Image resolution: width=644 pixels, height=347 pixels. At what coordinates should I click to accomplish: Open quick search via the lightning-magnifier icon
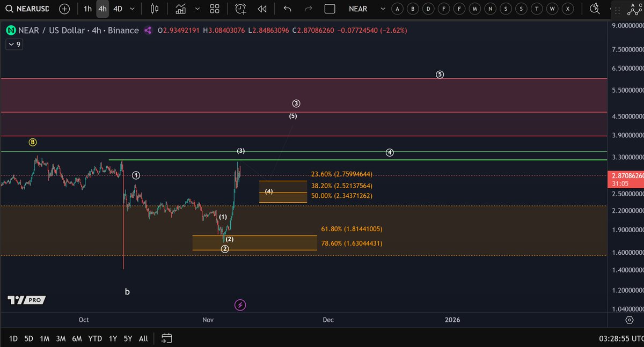pos(595,8)
